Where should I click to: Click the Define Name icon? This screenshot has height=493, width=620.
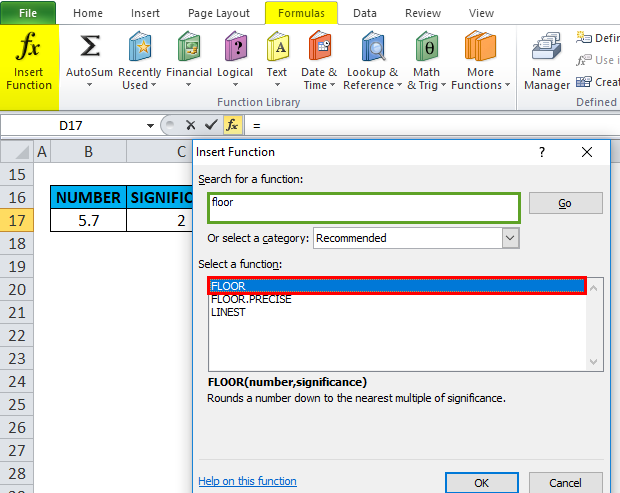pyautogui.click(x=583, y=37)
